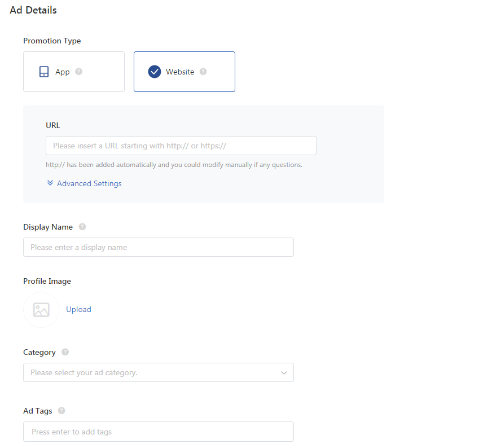This screenshot has width=479, height=448.
Task: Click the Upload profile image link
Action: [x=78, y=309]
